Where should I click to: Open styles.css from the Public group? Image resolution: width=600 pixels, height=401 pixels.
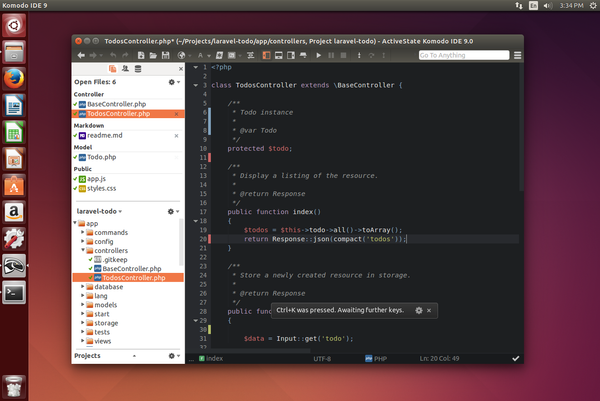click(x=101, y=187)
